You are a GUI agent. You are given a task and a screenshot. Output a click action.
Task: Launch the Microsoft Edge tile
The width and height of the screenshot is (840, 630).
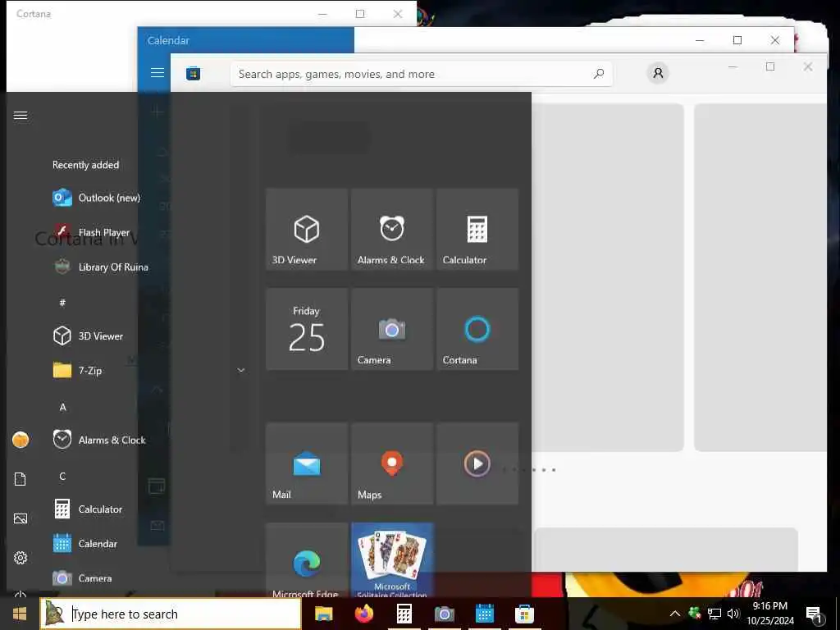(x=307, y=560)
